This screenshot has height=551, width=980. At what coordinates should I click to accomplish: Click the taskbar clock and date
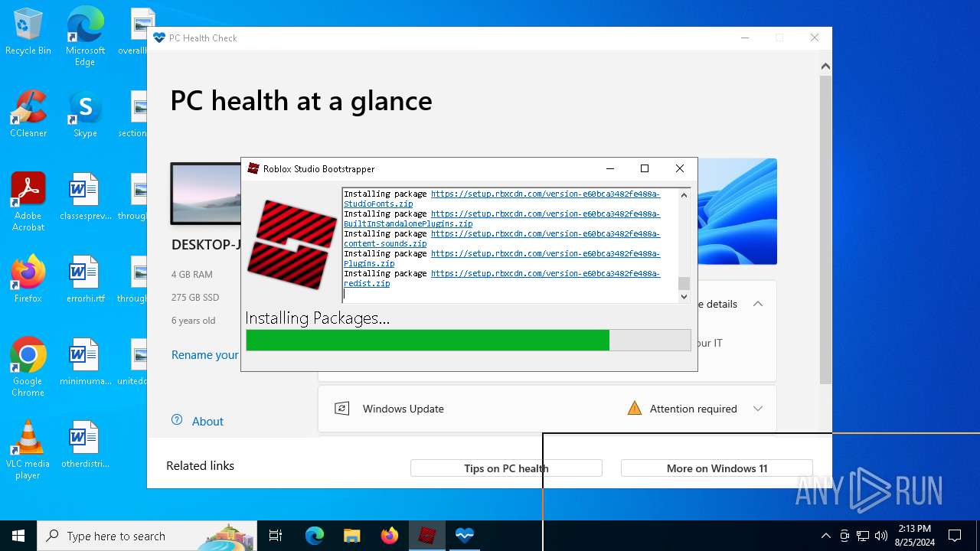pyautogui.click(x=913, y=536)
